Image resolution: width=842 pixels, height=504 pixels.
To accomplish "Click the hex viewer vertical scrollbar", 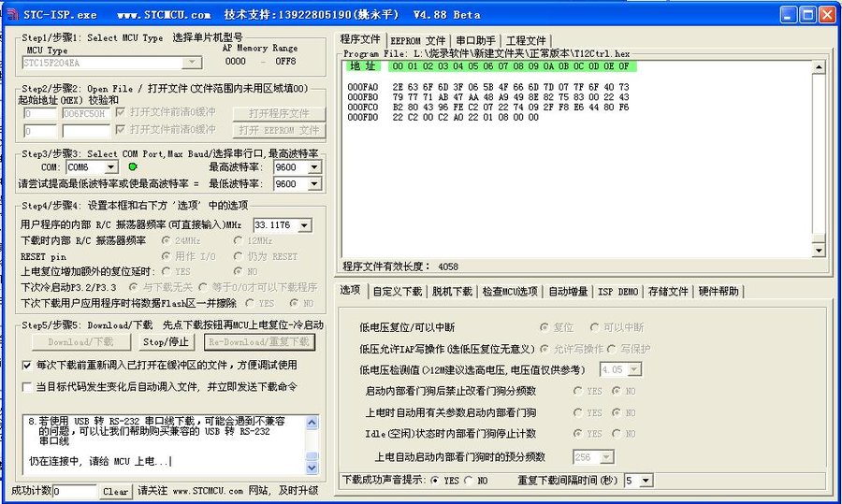I will [819, 159].
